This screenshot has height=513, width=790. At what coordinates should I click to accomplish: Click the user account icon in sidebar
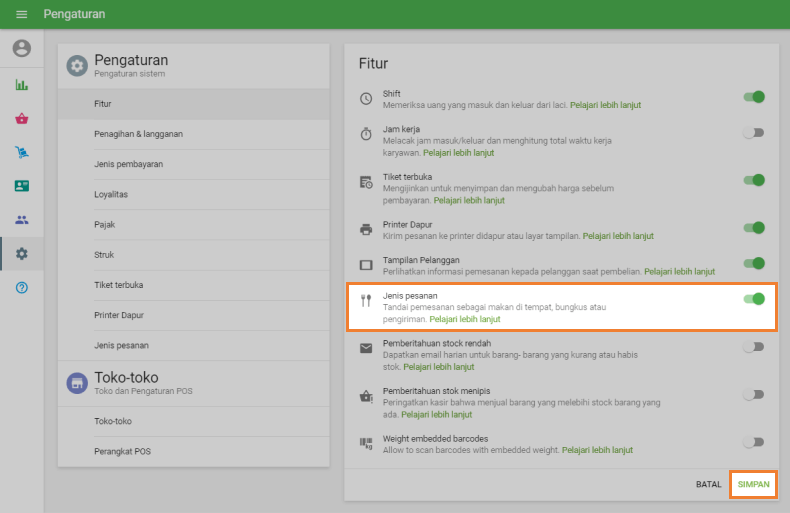[x=21, y=48]
